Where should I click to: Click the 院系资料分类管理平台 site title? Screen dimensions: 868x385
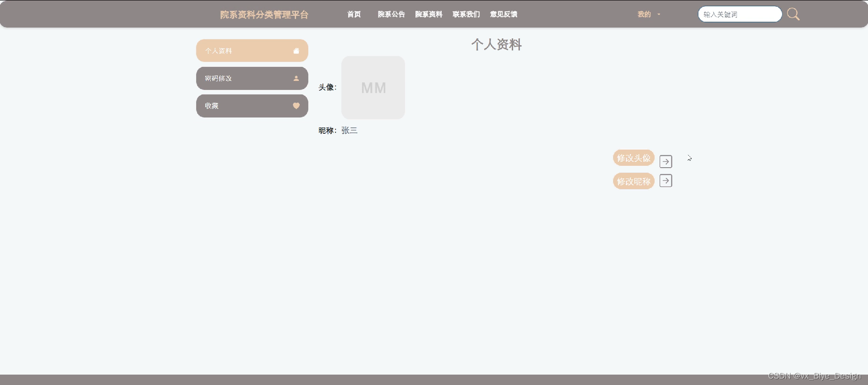tap(264, 14)
